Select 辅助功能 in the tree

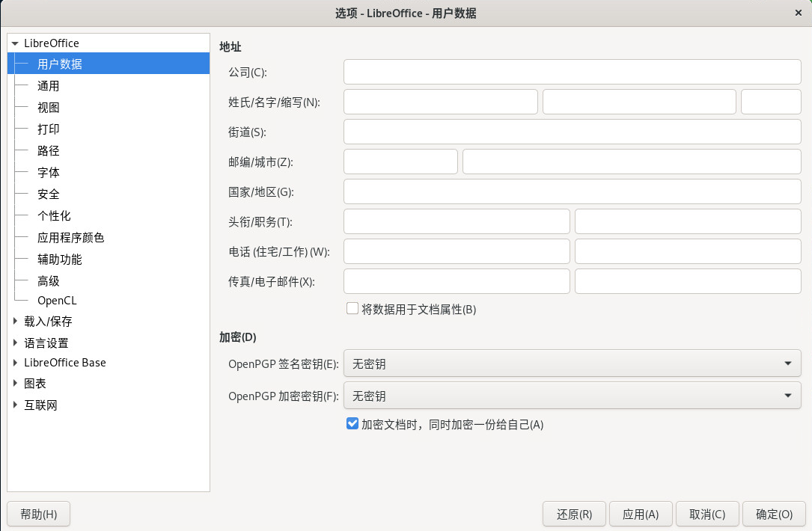pos(60,260)
